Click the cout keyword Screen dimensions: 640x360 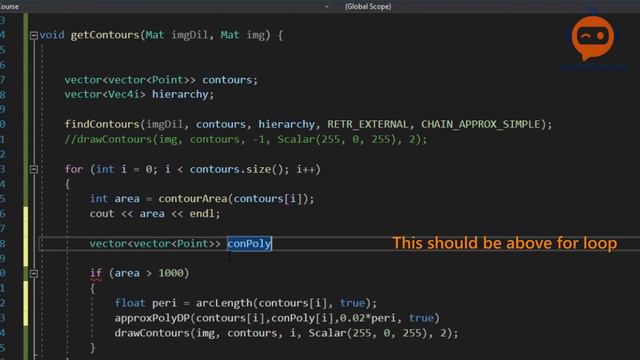coord(102,213)
